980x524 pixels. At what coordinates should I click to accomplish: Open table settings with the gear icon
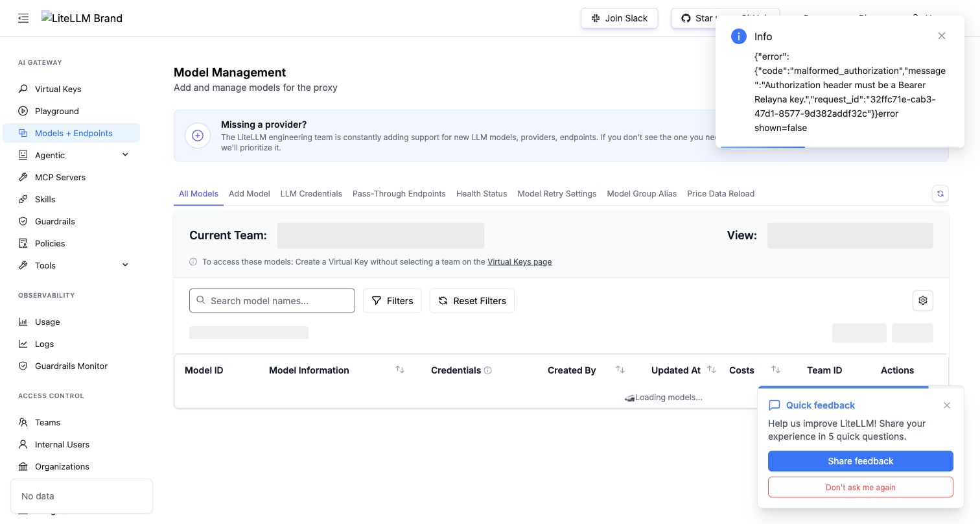tap(923, 300)
